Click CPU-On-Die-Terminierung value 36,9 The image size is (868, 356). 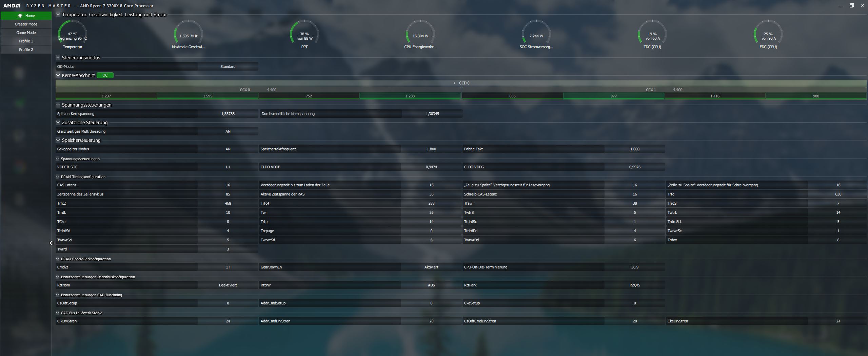(x=635, y=267)
